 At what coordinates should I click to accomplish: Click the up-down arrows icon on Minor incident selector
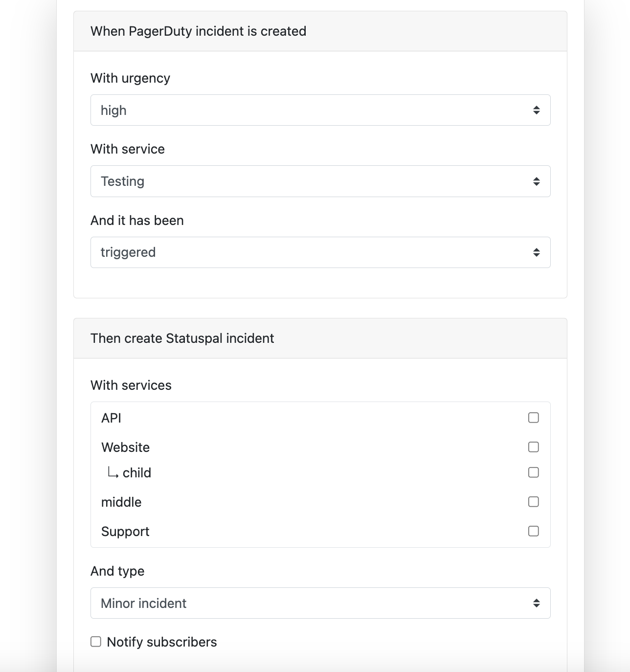click(537, 603)
